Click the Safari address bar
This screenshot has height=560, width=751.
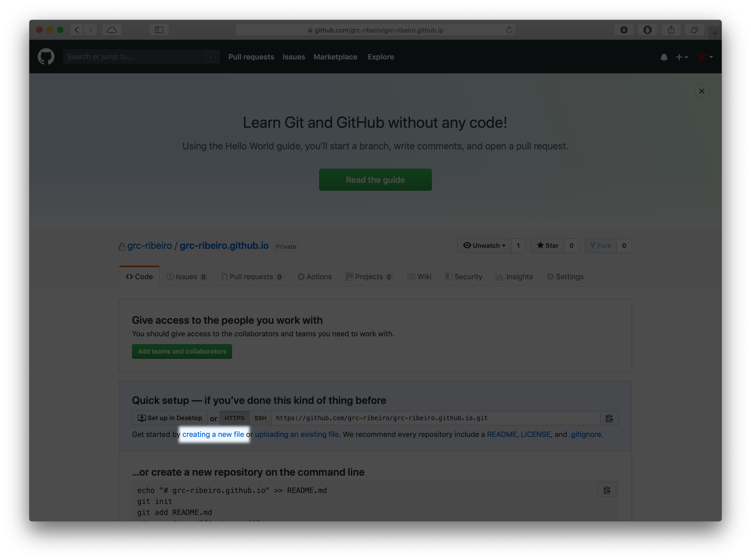[x=375, y=30]
